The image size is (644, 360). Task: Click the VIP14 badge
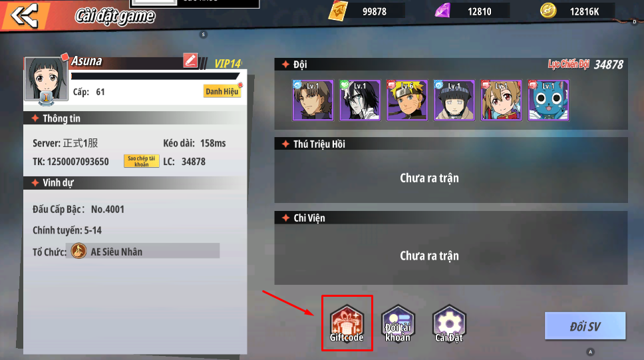coord(228,64)
